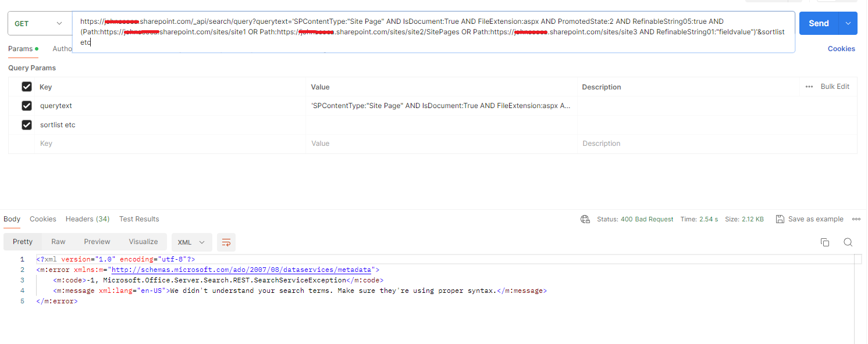
Task: Disable the sortlist etc query parameter
Action: point(26,124)
